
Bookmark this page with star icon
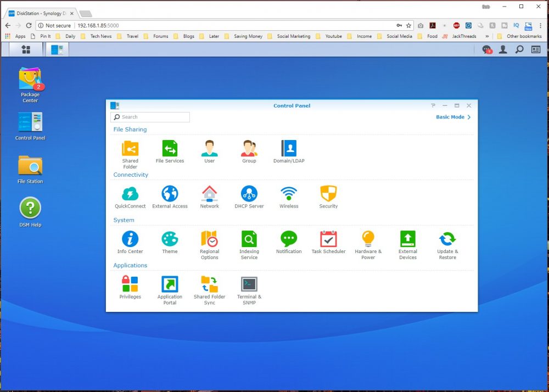pyautogui.click(x=408, y=26)
